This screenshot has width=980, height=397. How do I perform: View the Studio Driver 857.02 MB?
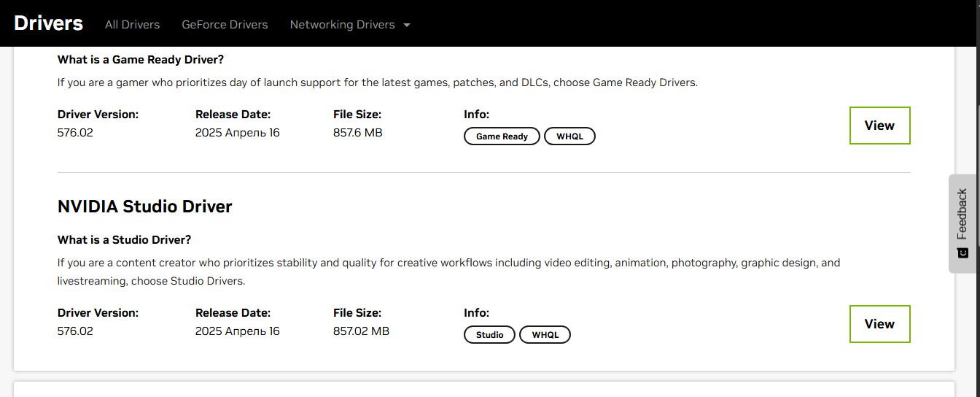coord(879,324)
